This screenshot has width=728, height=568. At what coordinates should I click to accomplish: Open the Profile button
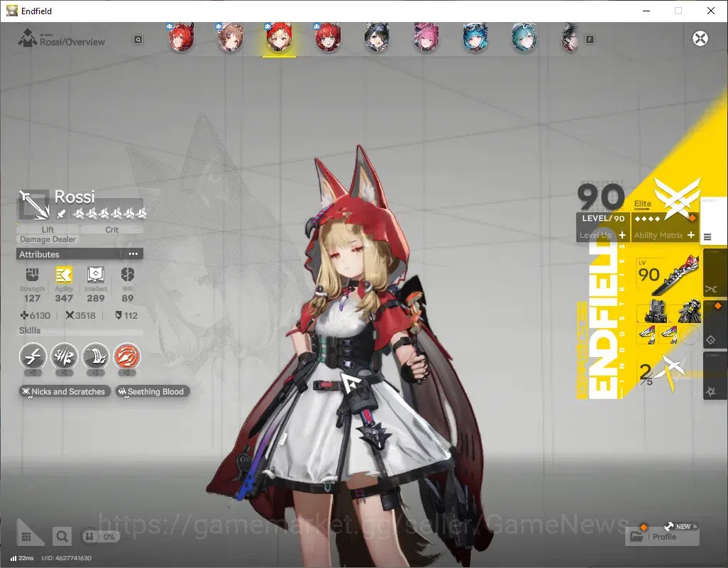point(662,537)
